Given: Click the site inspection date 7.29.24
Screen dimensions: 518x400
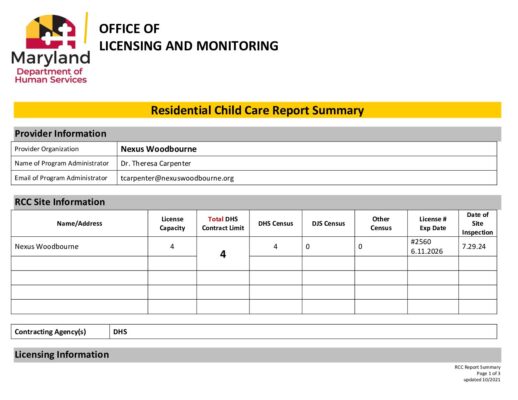Looking at the screenshot, I should pyautogui.click(x=474, y=247).
